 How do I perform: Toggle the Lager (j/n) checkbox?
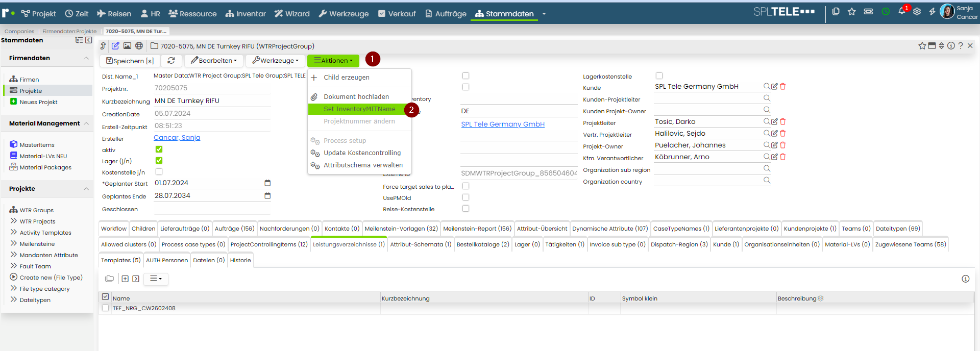(159, 161)
